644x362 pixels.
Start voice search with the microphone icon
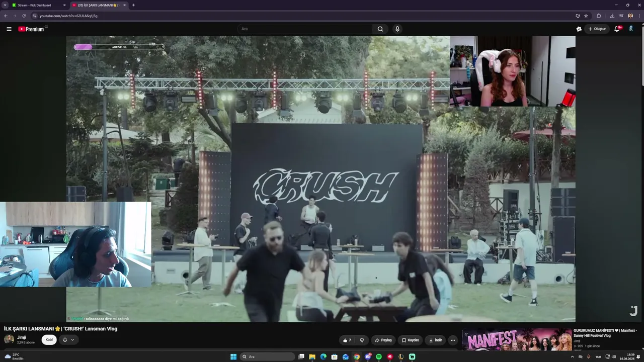coord(397,29)
